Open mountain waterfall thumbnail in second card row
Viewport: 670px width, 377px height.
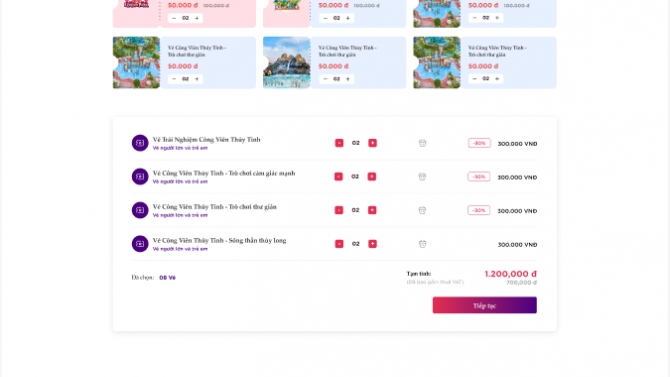pos(286,62)
